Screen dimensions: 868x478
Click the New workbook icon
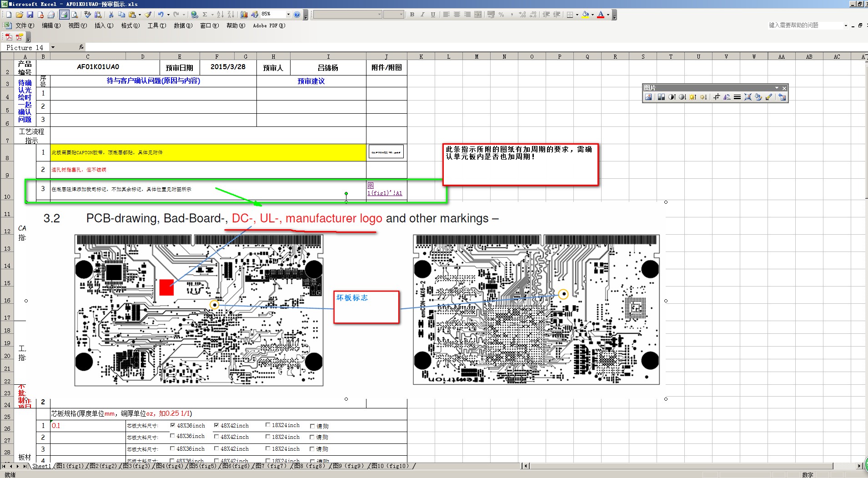tap(9, 15)
